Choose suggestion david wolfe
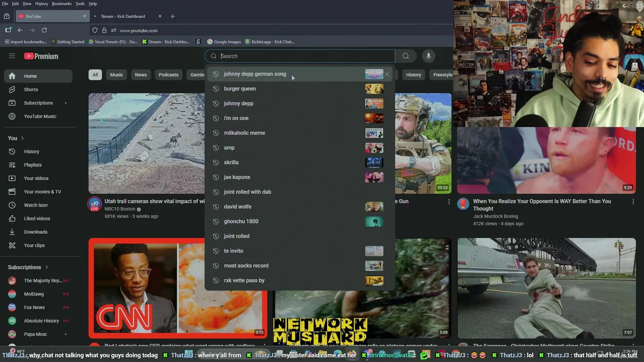644x362 pixels. [299, 207]
